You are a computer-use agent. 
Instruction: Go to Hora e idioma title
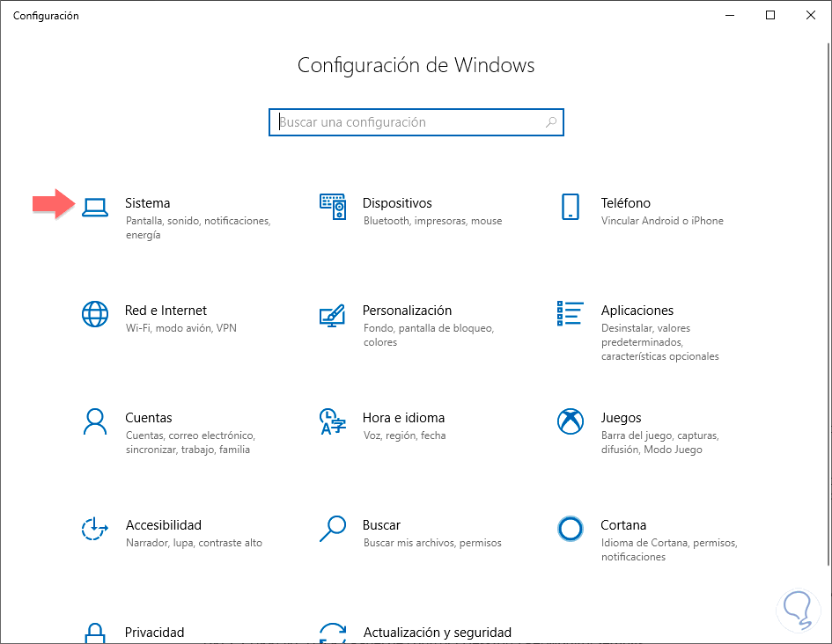[403, 418]
